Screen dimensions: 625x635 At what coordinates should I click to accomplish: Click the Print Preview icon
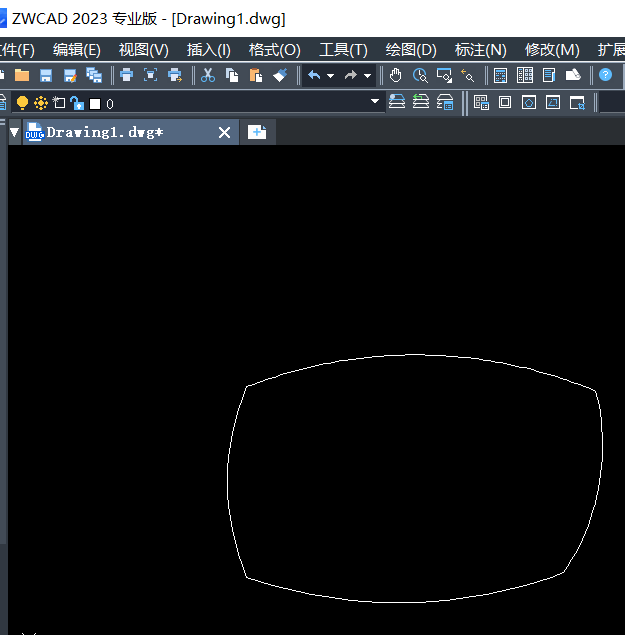pyautogui.click(x=151, y=75)
